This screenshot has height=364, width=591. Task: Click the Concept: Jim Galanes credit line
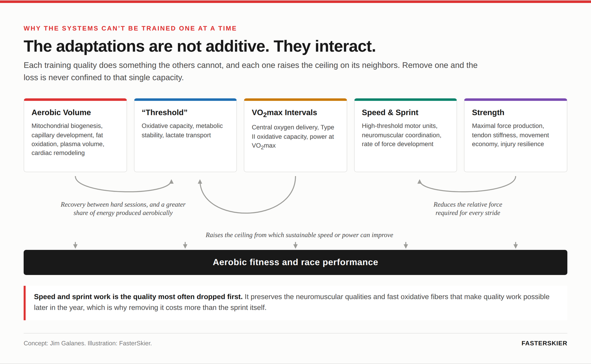[x=88, y=343]
